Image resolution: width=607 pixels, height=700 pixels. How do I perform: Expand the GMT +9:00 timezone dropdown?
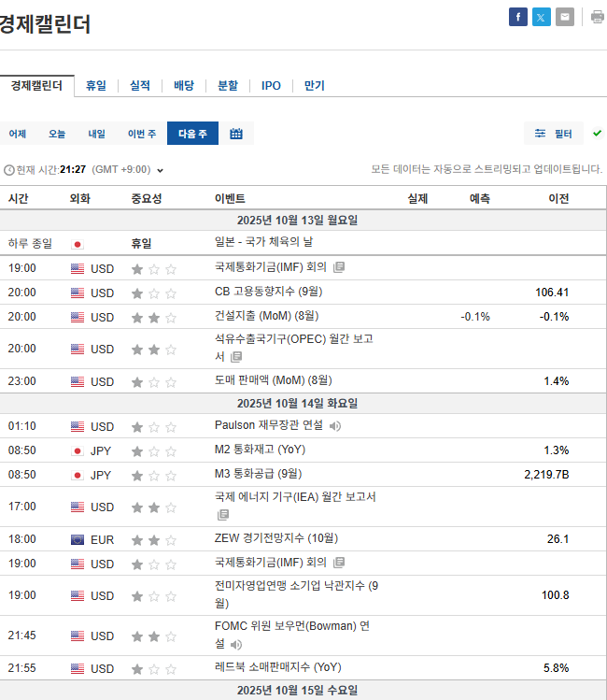coord(160,170)
